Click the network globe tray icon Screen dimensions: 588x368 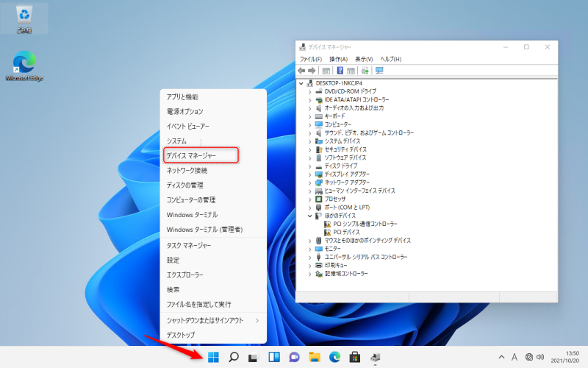coord(528,357)
